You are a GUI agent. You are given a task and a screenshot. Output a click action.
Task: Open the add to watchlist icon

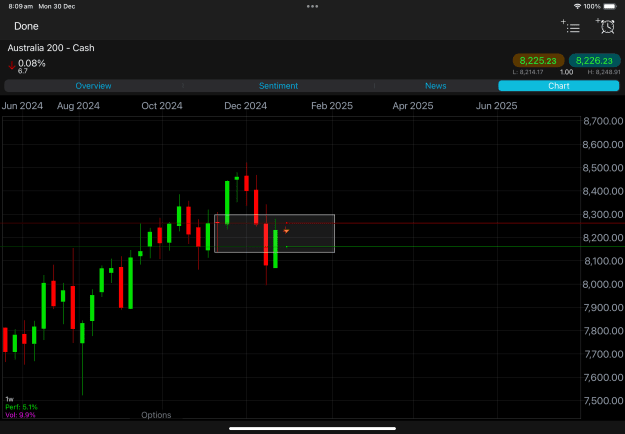tap(570, 26)
